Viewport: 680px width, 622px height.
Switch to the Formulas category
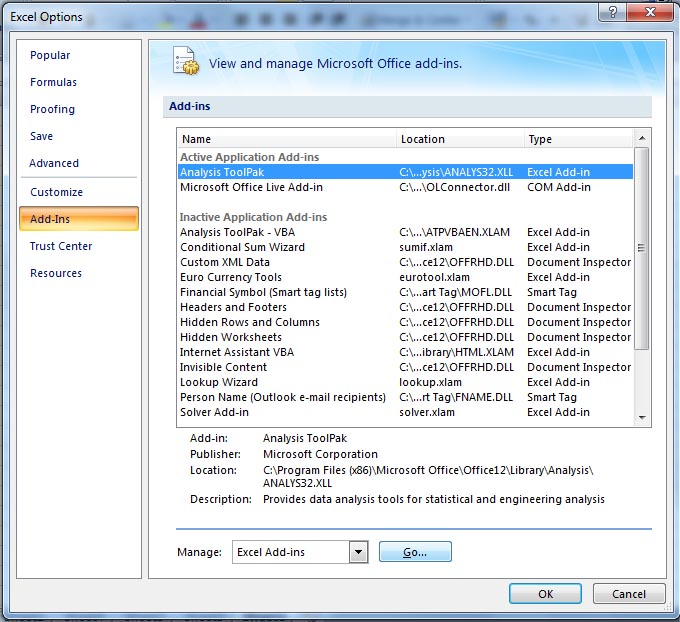(53, 82)
